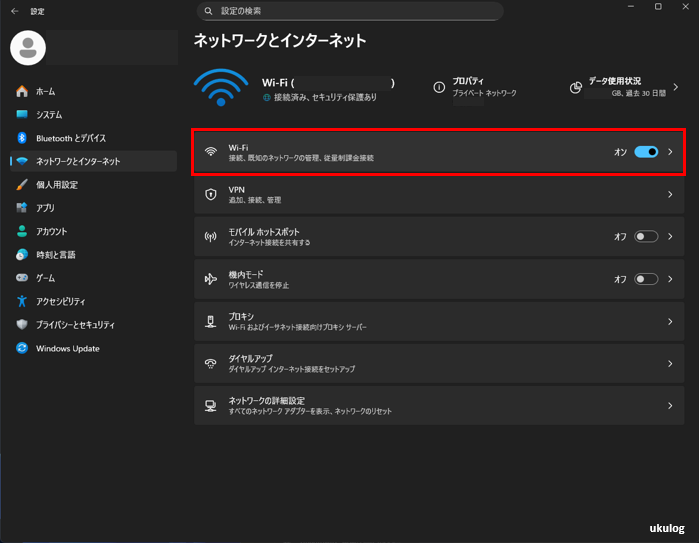Open proxy settings via its chevron
Image resolution: width=699 pixels, height=543 pixels.
coord(670,322)
